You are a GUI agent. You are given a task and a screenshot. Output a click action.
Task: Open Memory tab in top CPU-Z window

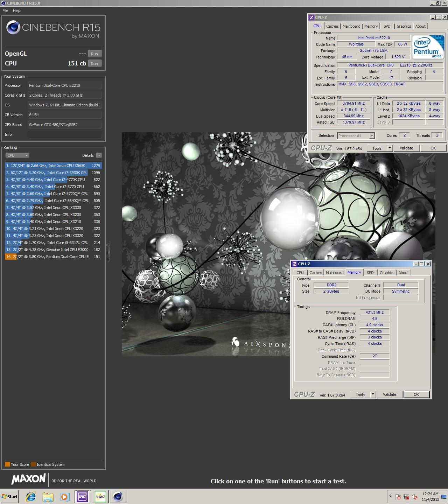371,26
